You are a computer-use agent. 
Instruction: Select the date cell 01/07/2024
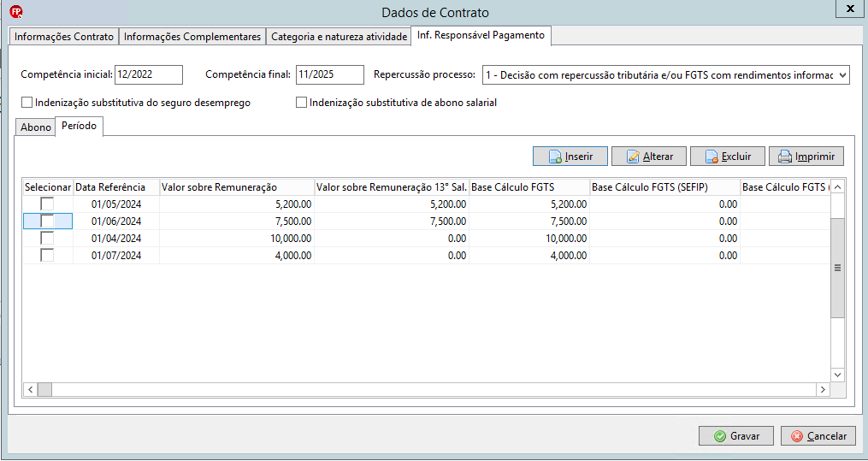tap(116, 256)
